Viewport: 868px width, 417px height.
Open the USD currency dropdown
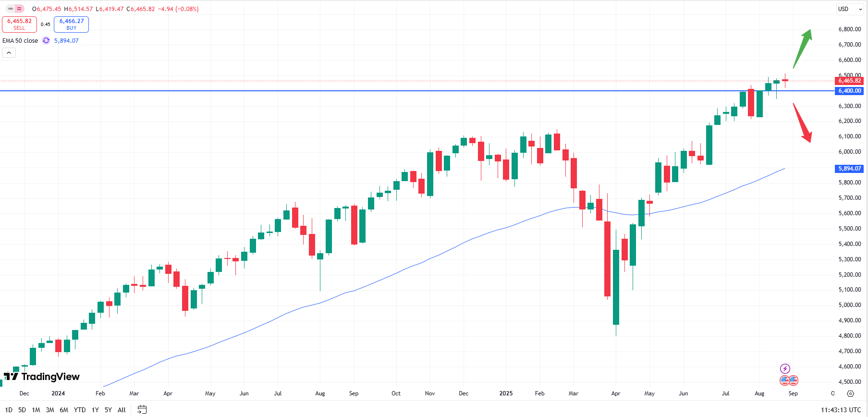click(849, 9)
